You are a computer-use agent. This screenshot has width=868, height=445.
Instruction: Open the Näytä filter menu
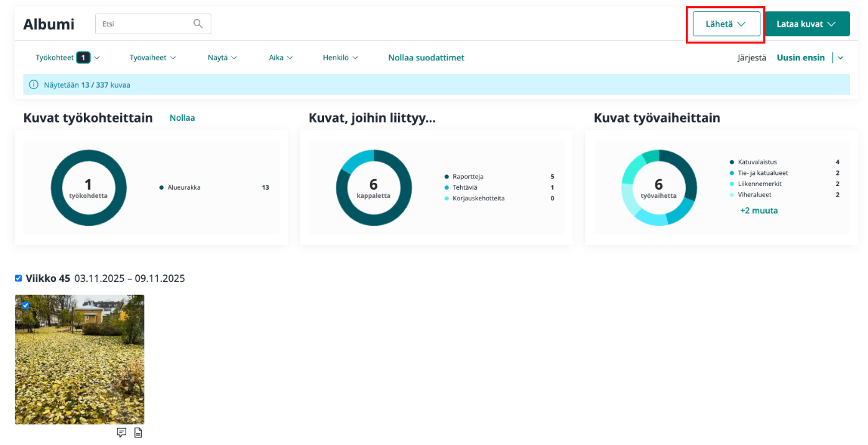222,58
